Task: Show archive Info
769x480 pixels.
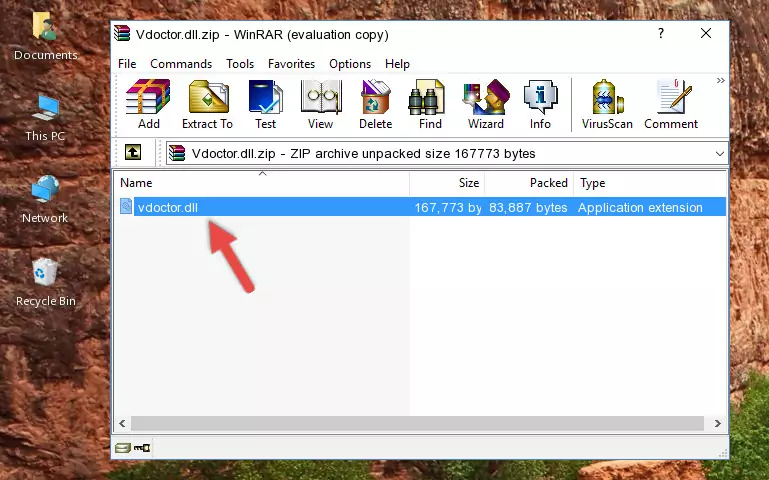Action: click(x=540, y=104)
